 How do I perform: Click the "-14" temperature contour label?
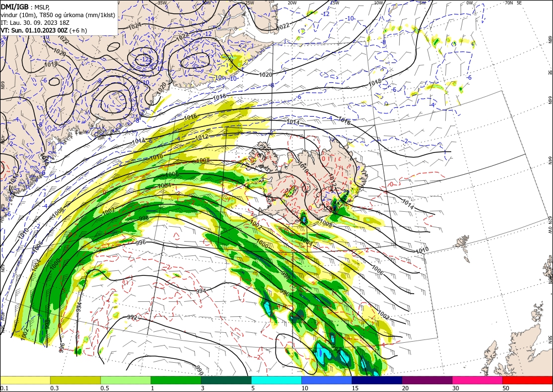tap(150, 19)
